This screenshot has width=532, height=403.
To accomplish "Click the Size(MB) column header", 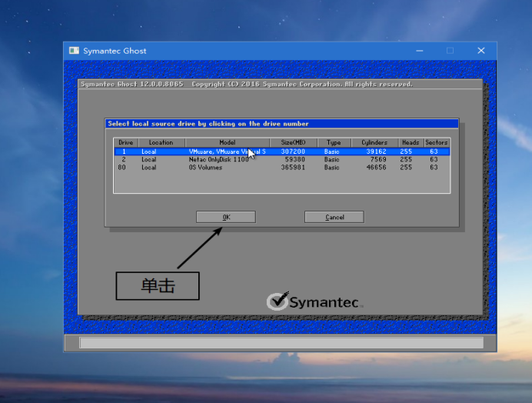I will pos(294,142).
